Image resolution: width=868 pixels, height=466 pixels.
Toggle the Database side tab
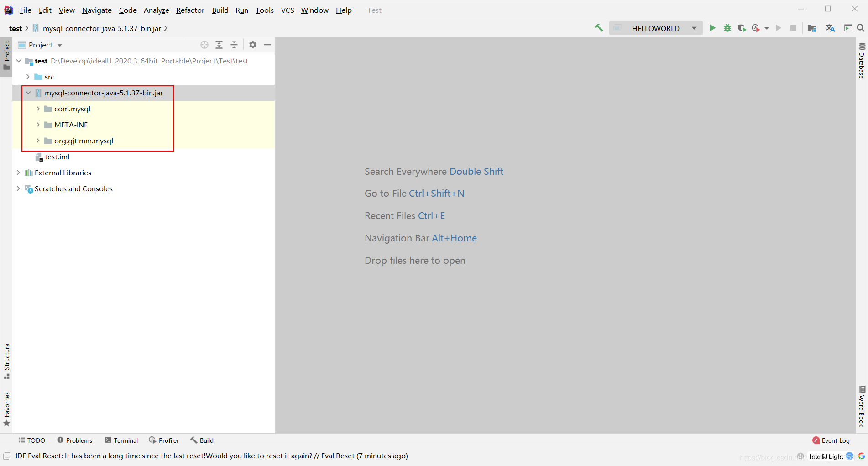pyautogui.click(x=862, y=61)
